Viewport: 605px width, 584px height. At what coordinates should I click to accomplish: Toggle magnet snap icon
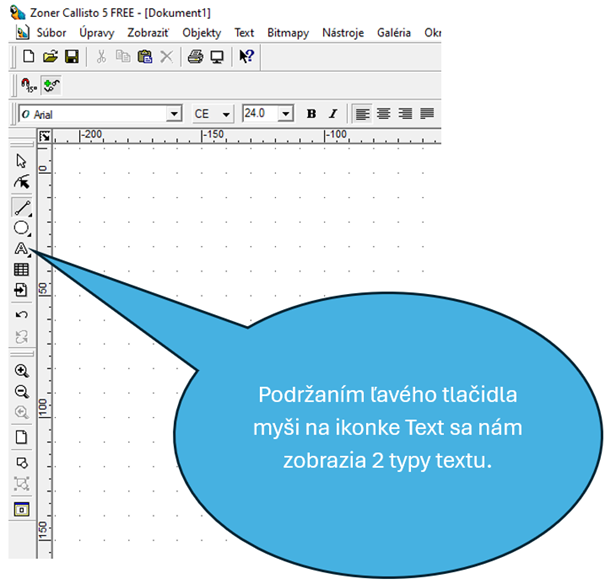click(29, 85)
